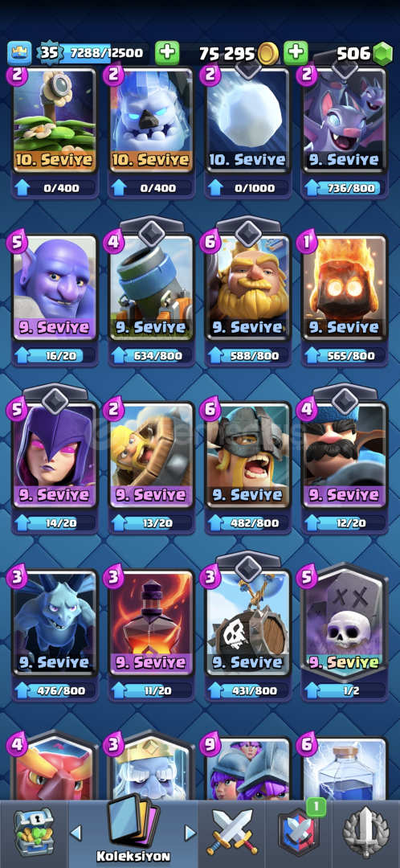
Task: Tap the crossed swords battle icon
Action: (x=232, y=833)
